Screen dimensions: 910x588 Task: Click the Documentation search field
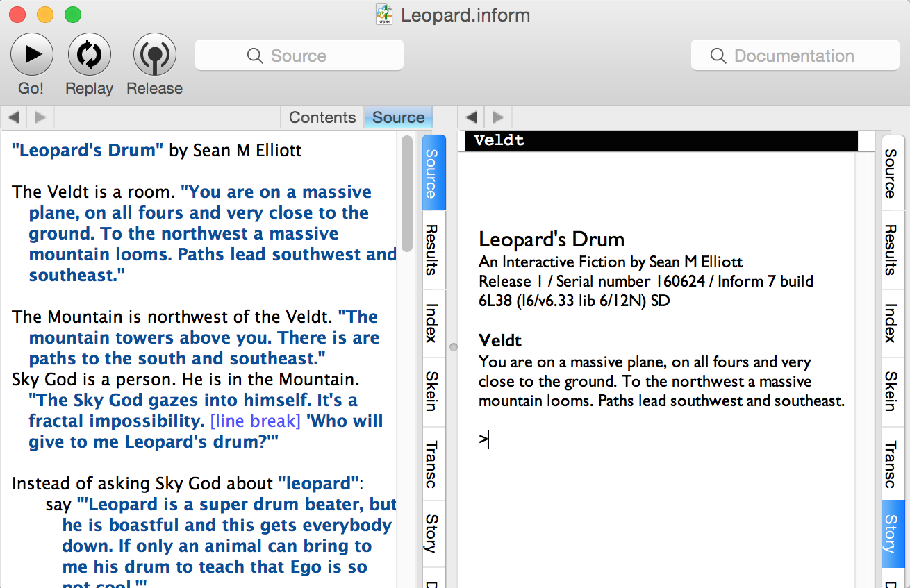click(795, 56)
